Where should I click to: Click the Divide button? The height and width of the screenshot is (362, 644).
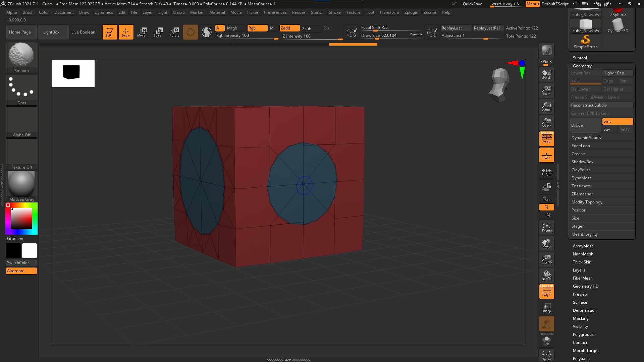pyautogui.click(x=585, y=125)
